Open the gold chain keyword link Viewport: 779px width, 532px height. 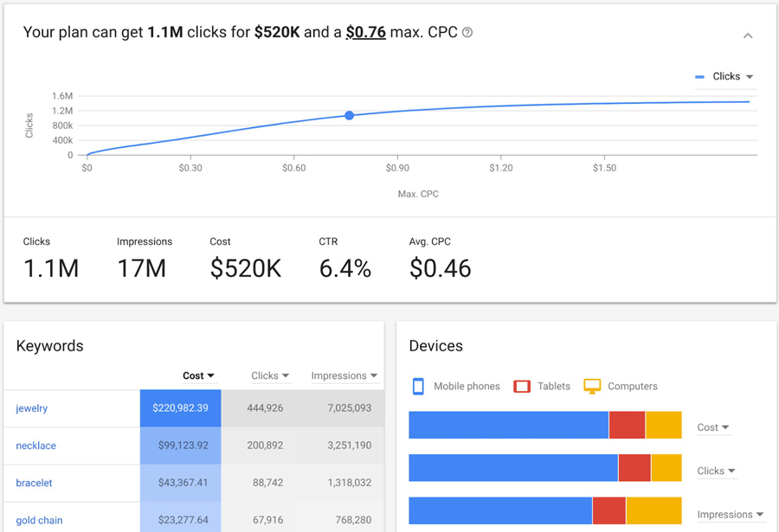[39, 520]
